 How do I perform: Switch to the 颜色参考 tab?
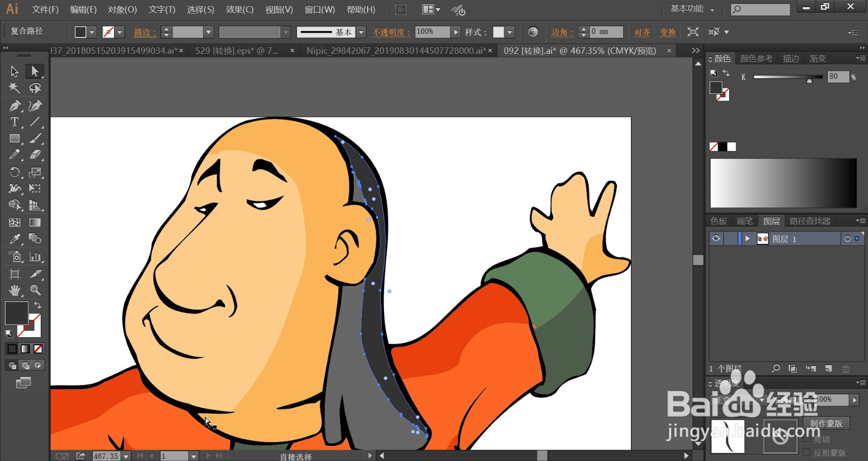tap(756, 58)
